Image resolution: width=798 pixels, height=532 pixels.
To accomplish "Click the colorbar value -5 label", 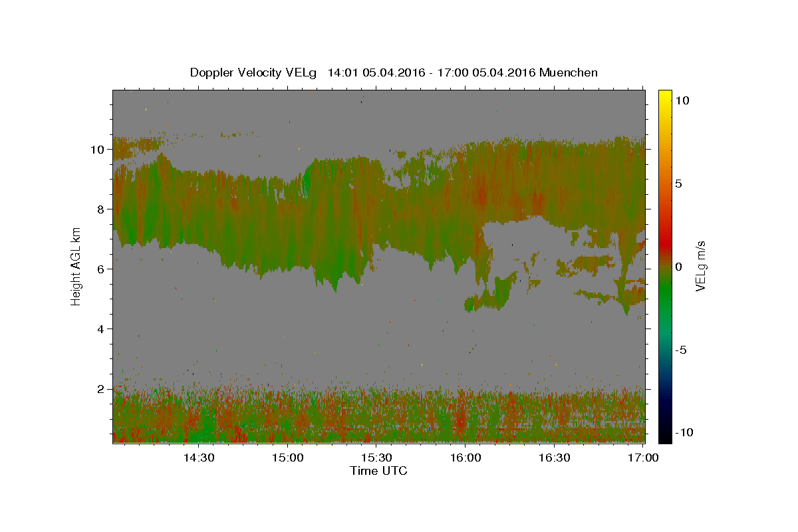I will [682, 350].
